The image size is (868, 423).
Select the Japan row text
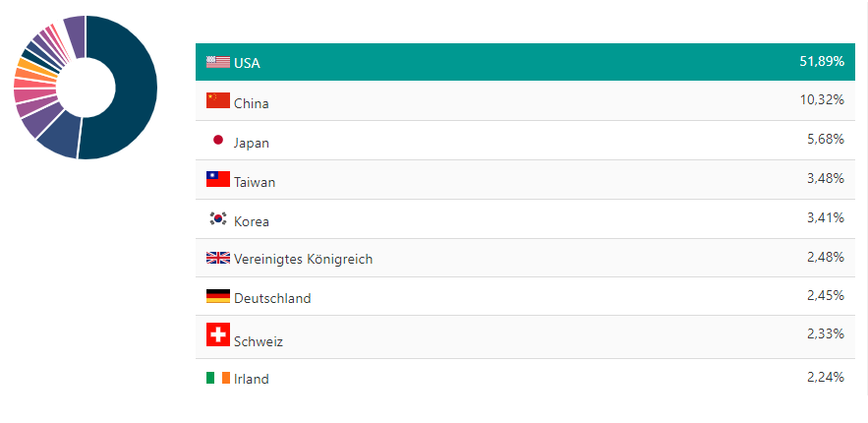[x=252, y=143]
